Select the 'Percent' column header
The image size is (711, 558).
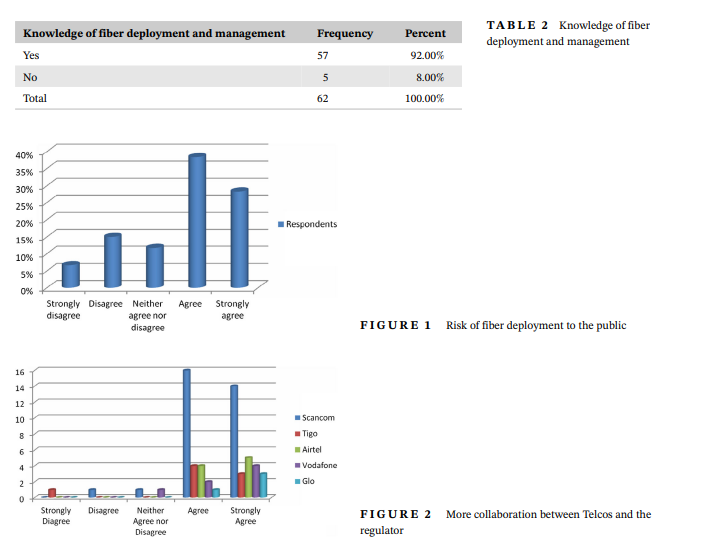point(425,34)
